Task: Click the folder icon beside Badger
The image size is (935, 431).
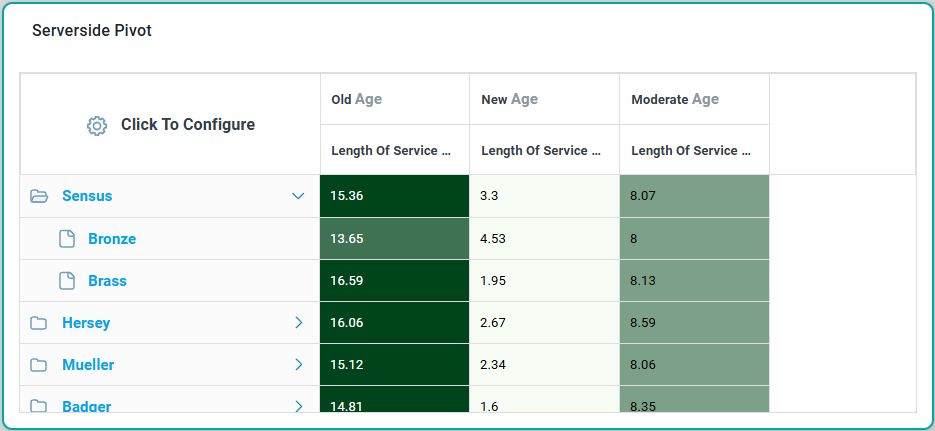Action: pyautogui.click(x=39, y=406)
